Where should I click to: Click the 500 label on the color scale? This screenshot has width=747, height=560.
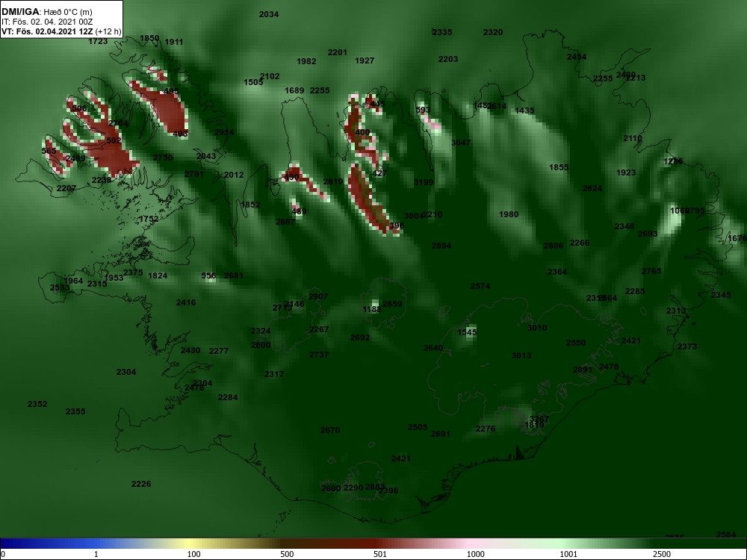point(287,554)
